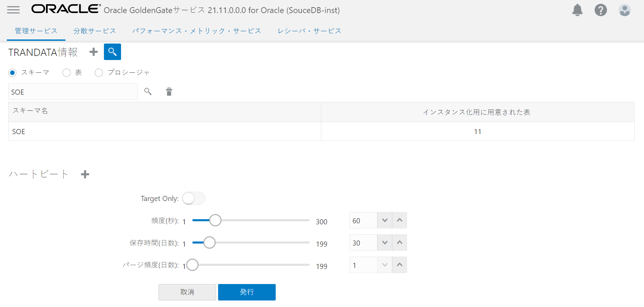Click the SOE schema search input field
Image resolution: width=644 pixels, height=307 pixels.
(73, 92)
